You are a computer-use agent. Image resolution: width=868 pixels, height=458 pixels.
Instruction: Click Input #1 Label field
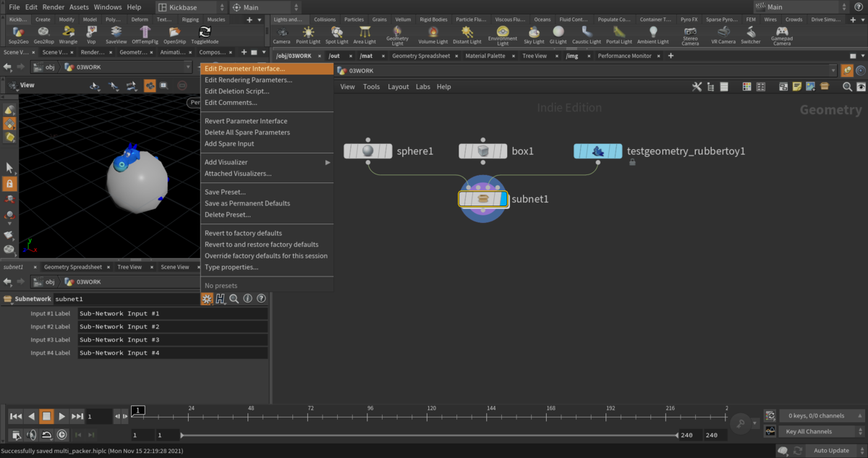[x=172, y=314]
